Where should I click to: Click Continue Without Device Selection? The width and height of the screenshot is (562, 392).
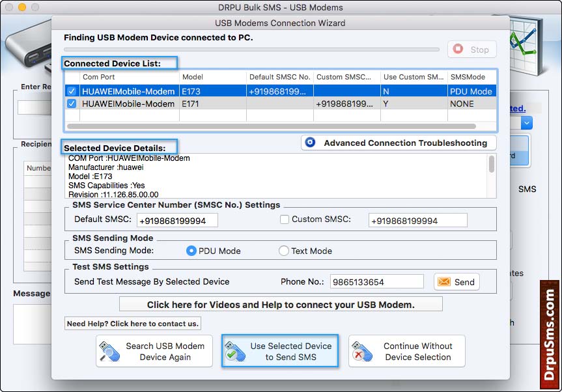407,351
